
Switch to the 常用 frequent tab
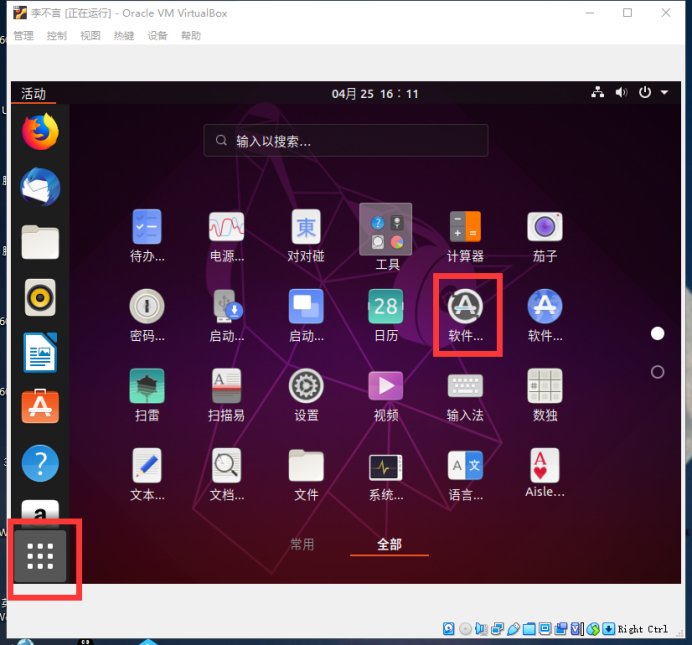pyautogui.click(x=302, y=544)
